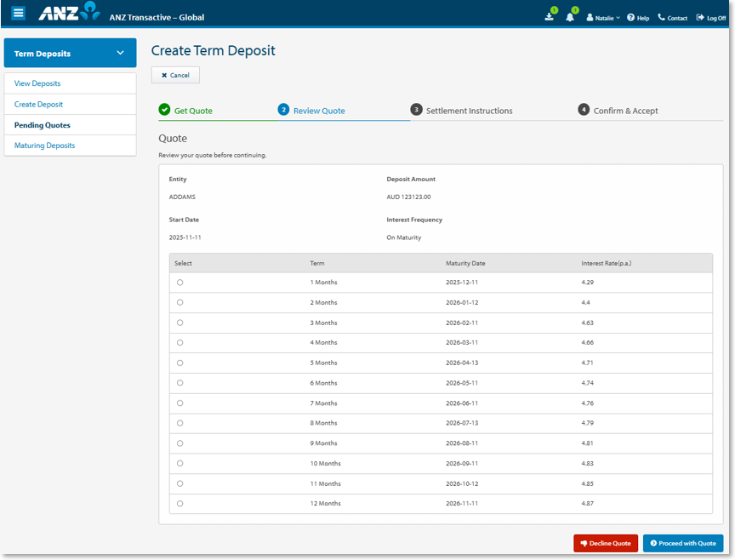This screenshot has width=735, height=560.
Task: Click the Log Off icon
Action: coord(700,17)
